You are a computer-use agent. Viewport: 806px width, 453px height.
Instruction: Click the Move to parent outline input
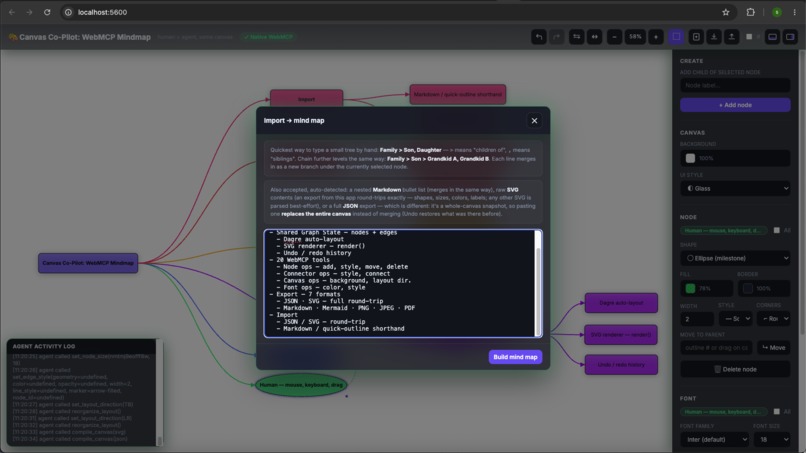pos(717,348)
